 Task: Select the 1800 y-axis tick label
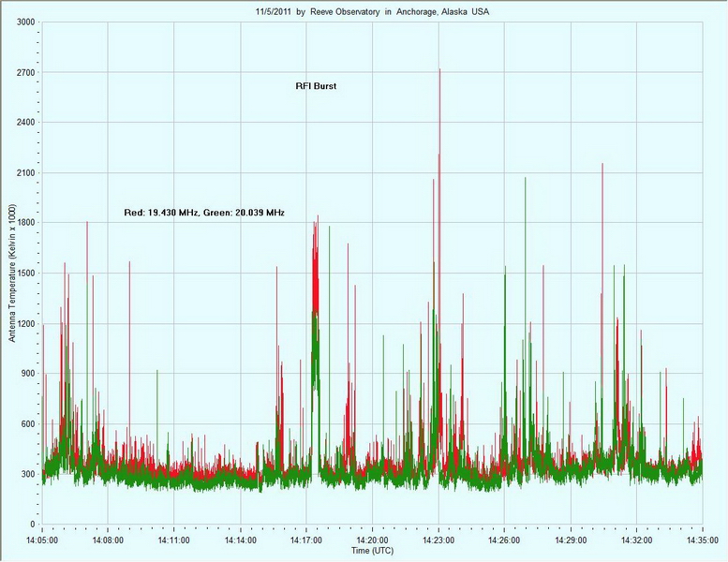click(25, 223)
